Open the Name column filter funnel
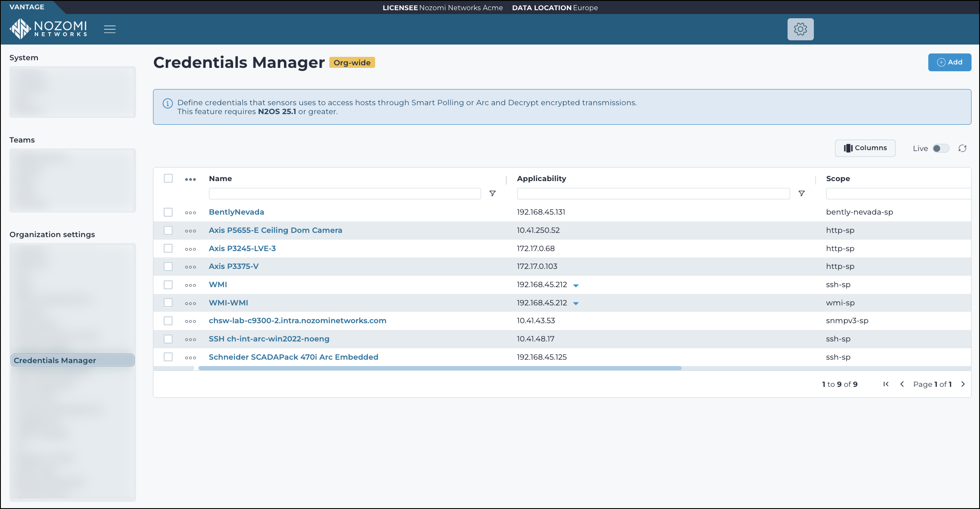This screenshot has height=509, width=980. (x=493, y=193)
